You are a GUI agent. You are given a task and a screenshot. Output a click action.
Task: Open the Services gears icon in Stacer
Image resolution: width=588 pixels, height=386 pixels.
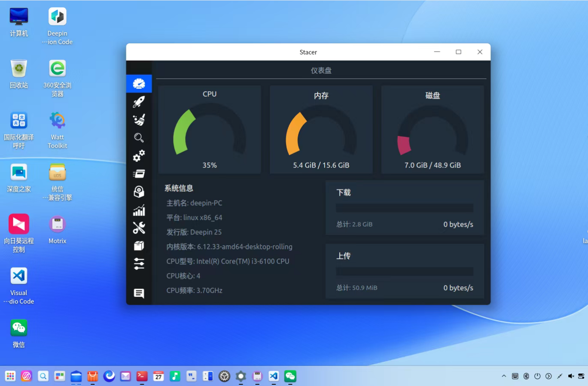tap(139, 155)
